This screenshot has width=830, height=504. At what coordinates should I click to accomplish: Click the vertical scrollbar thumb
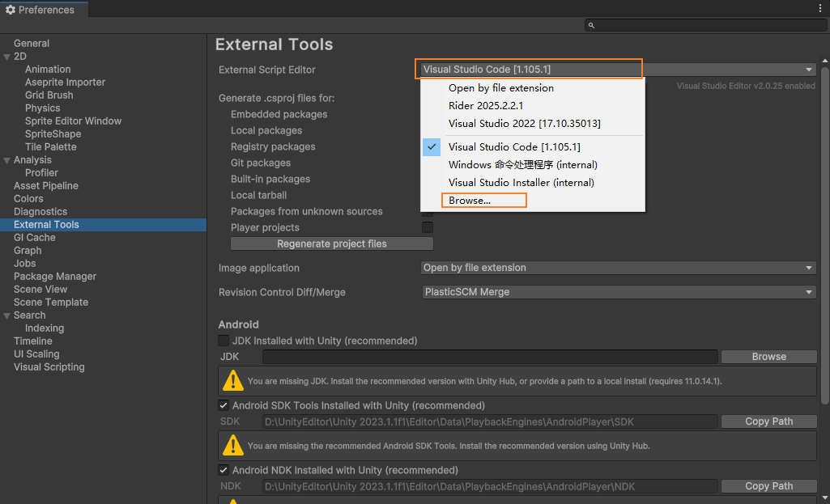[x=824, y=235]
